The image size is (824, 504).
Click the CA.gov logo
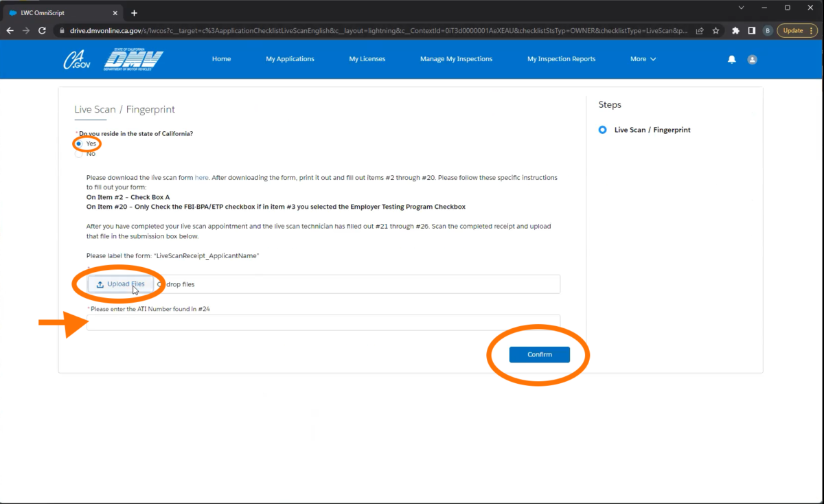tap(77, 60)
